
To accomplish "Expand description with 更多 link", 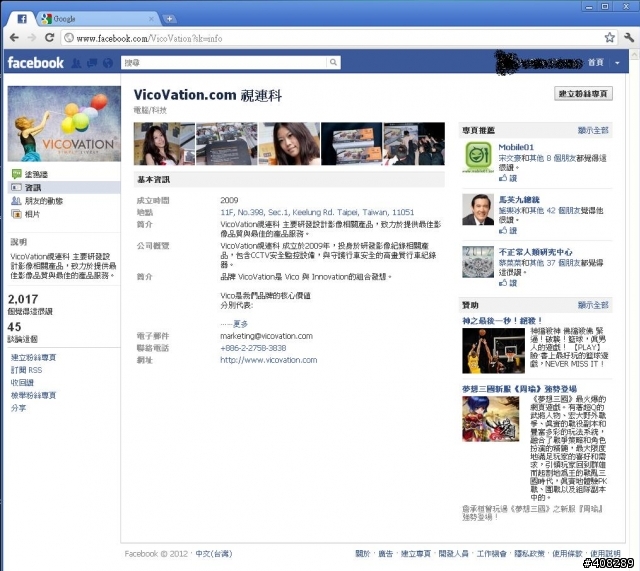I will tap(240, 324).
